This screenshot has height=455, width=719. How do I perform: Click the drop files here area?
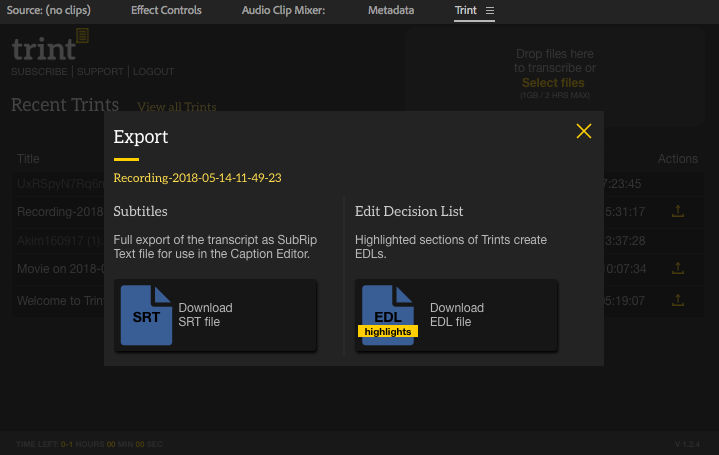(554, 77)
